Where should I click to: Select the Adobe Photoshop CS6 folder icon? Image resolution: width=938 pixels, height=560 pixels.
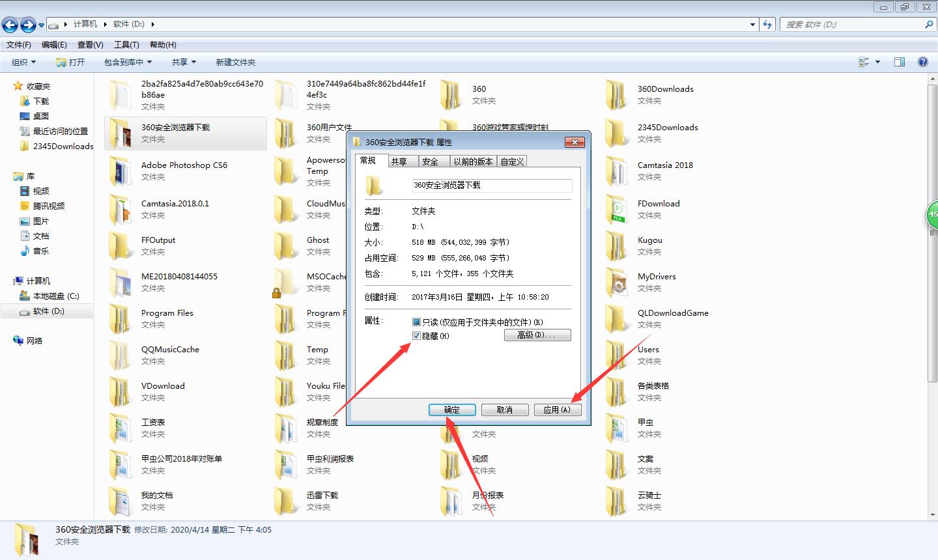120,171
